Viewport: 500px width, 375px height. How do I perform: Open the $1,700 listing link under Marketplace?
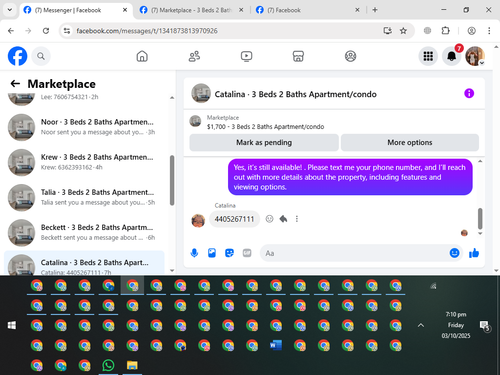pyautogui.click(x=265, y=127)
